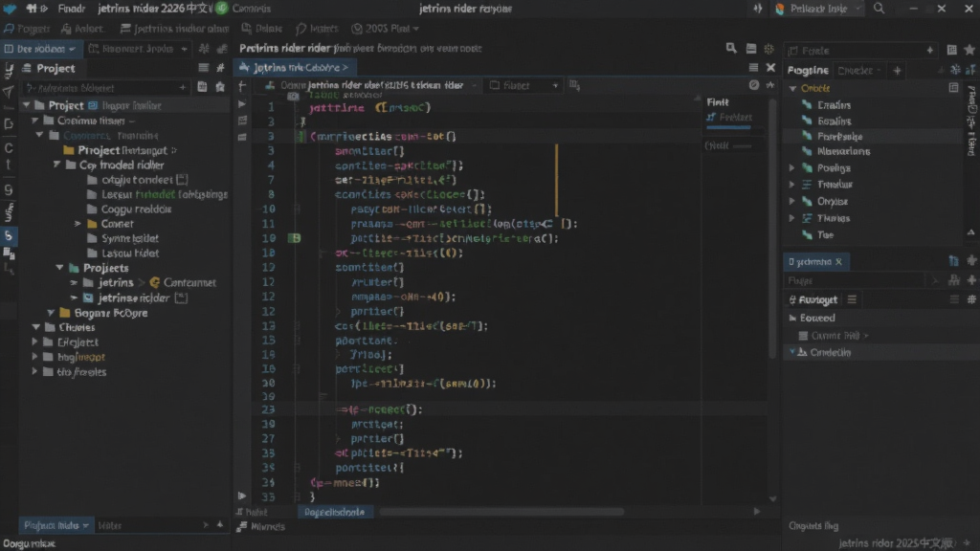Click the 9 icon in the left sidebar

[x=8, y=189]
